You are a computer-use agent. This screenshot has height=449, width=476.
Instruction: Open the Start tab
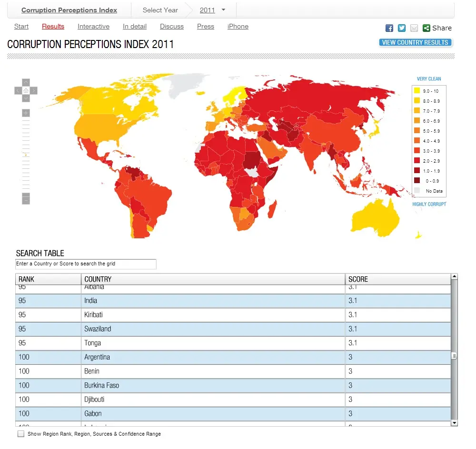[x=21, y=26]
